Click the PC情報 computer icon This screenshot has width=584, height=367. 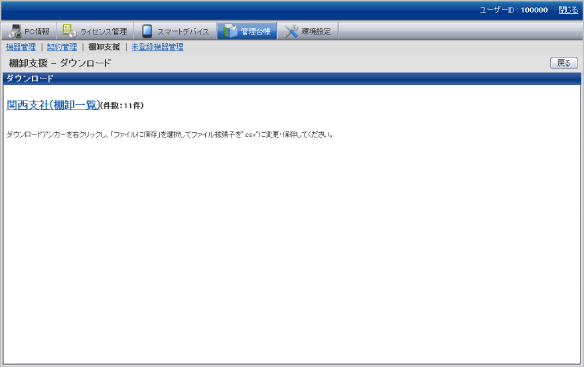[x=15, y=31]
